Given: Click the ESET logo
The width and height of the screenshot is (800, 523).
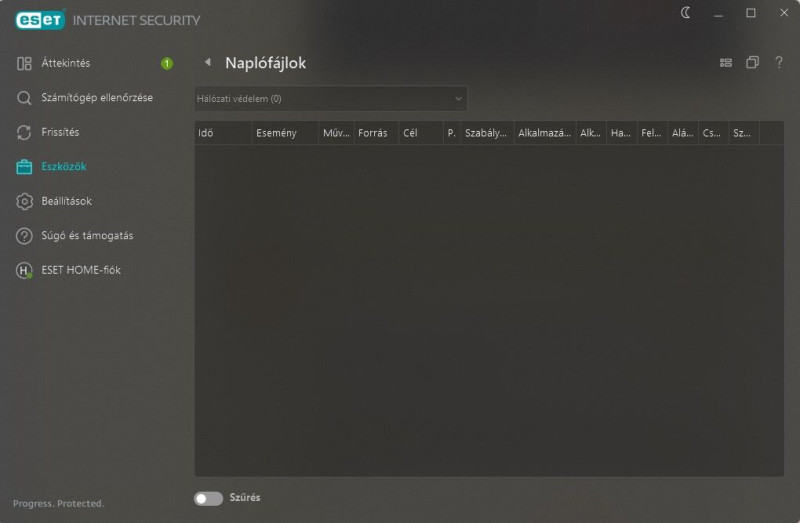Looking at the screenshot, I should tap(40, 20).
